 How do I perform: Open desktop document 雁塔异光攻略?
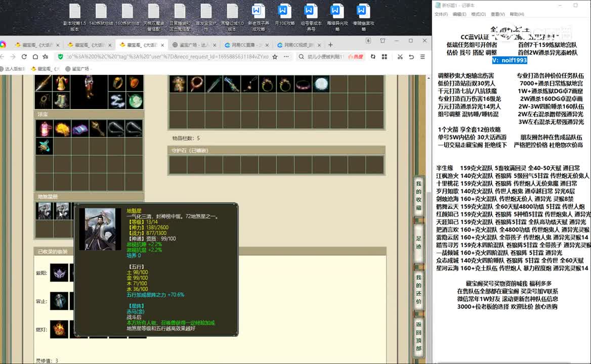(x=337, y=17)
